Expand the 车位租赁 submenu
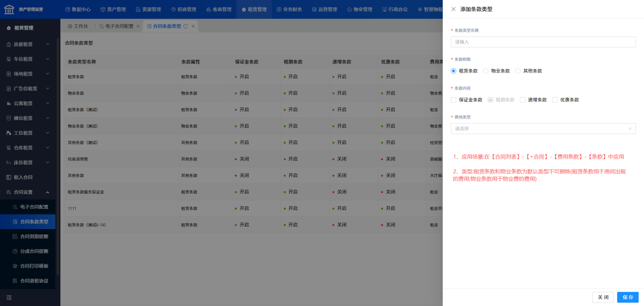Screen dimensions: 644x306 (x=48, y=59)
